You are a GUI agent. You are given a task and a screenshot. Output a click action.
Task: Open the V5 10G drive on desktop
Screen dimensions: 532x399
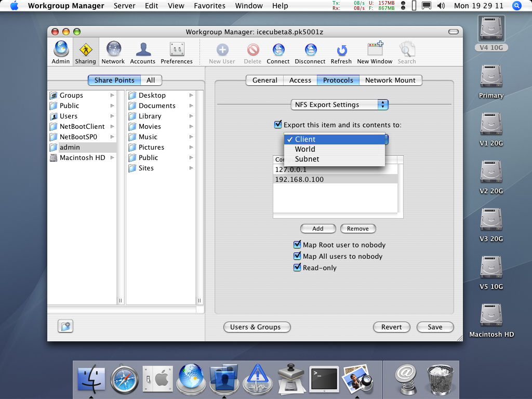click(x=491, y=273)
